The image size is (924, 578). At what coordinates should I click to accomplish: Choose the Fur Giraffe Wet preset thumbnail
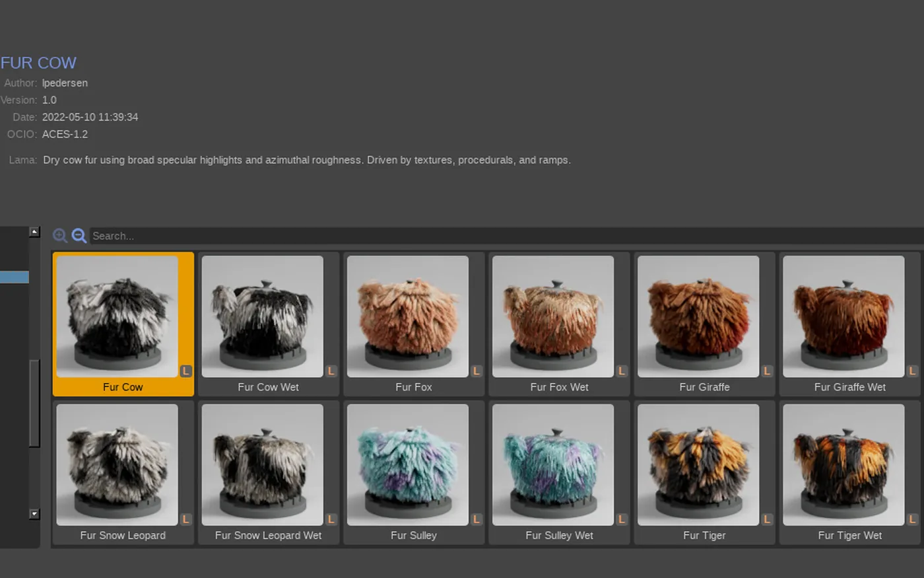click(843, 316)
